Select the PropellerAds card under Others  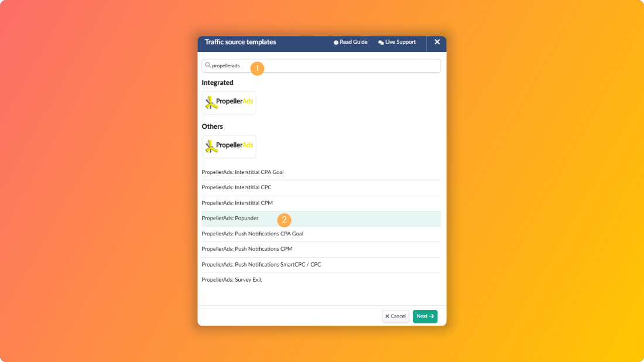coord(229,146)
